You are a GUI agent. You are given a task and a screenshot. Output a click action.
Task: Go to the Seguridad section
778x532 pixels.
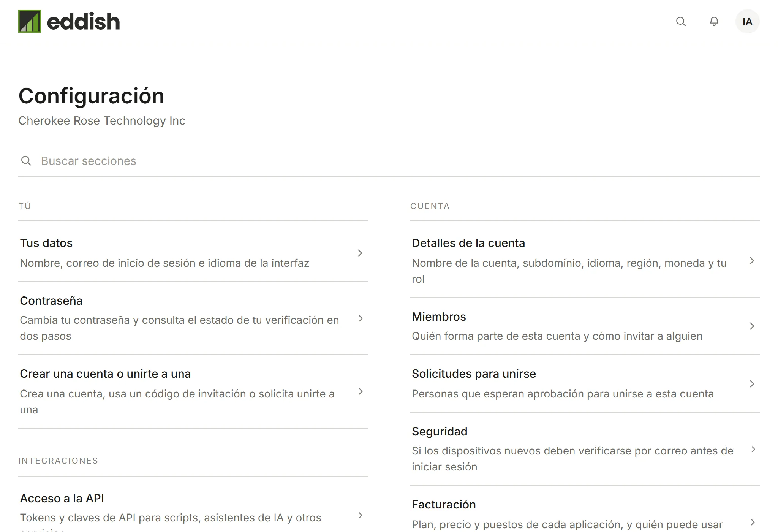point(585,449)
